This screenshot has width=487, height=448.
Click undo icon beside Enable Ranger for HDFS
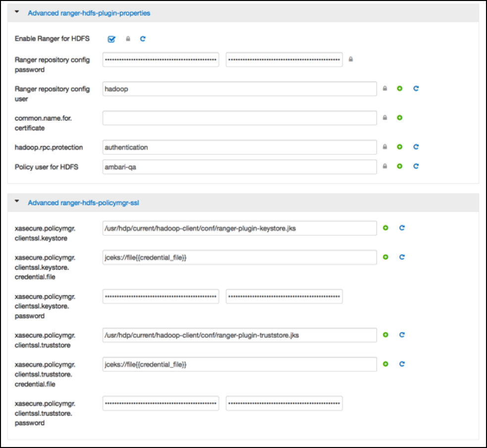pyautogui.click(x=143, y=39)
